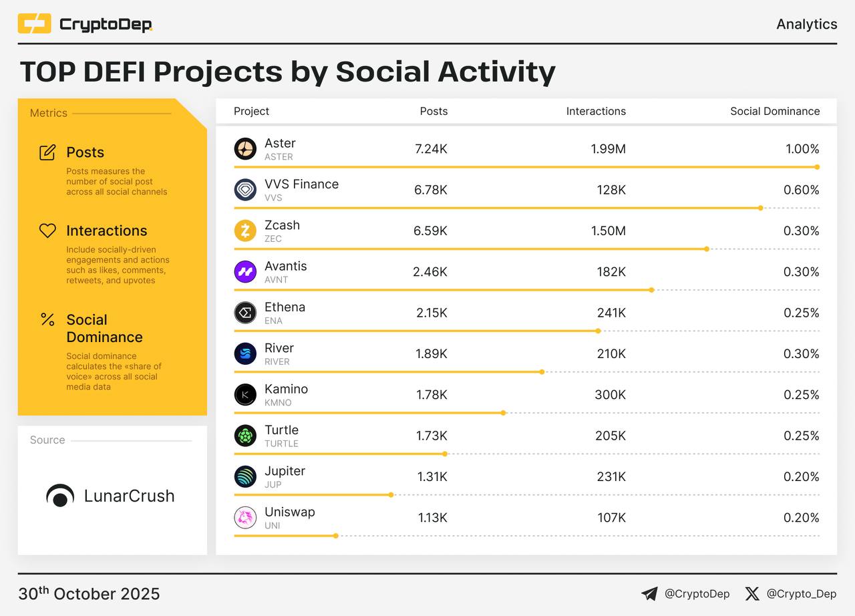Screen dimensions: 855x616
Task: Click the Kamino 300K interactions value
Action: click(x=610, y=395)
